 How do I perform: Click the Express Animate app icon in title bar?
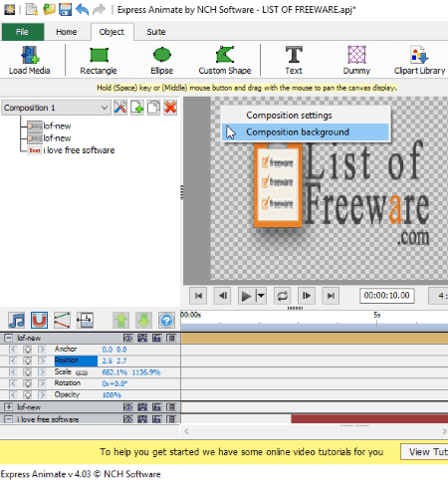(x=10, y=10)
